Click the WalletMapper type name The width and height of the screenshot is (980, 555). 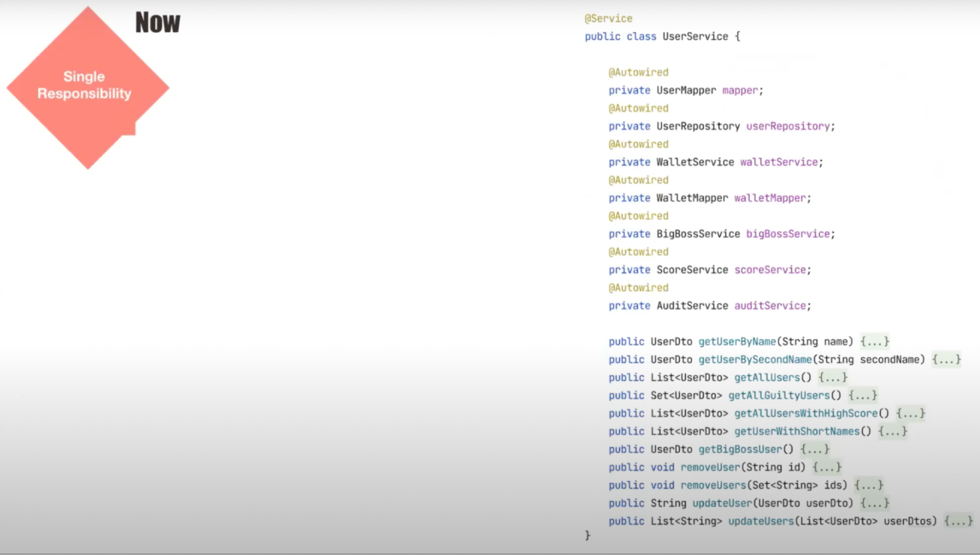tap(692, 198)
